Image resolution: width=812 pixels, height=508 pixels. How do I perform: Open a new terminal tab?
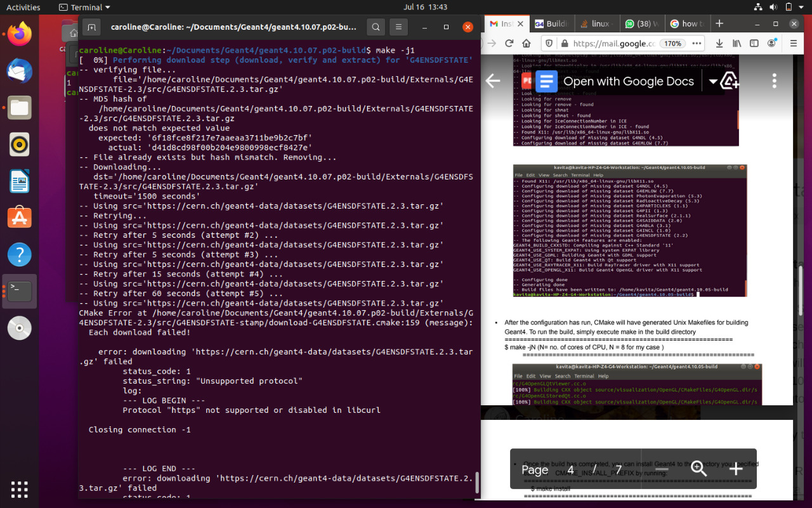pos(92,27)
